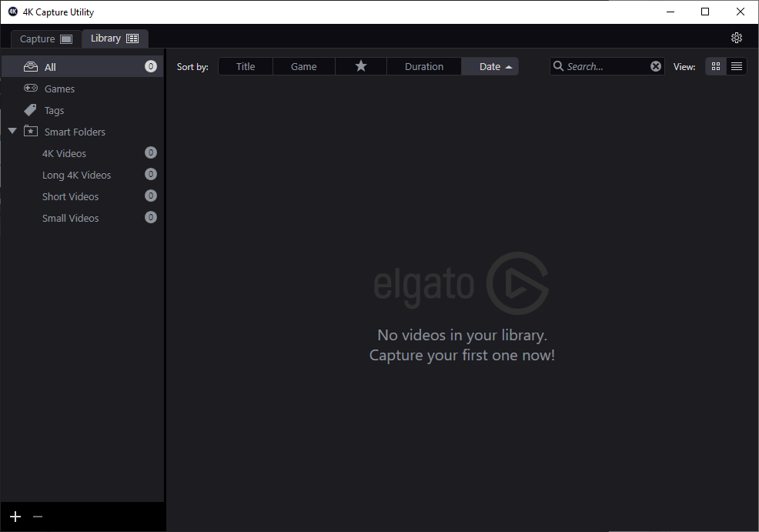Open the Short Videos smart folder
The width and height of the screenshot is (759, 532).
tap(82, 196)
